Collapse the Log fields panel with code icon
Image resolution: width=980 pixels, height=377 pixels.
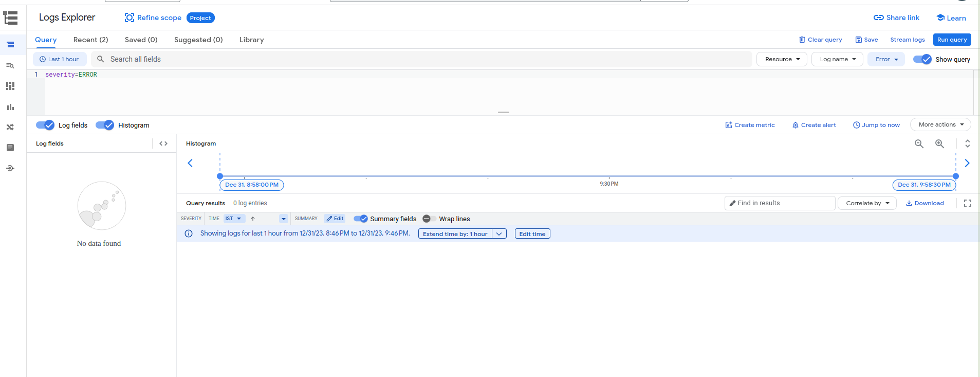[163, 143]
